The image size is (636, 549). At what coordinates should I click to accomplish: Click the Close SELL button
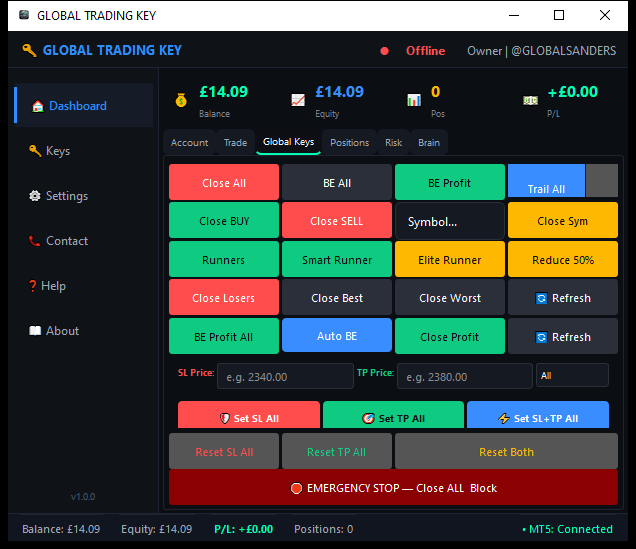click(337, 221)
